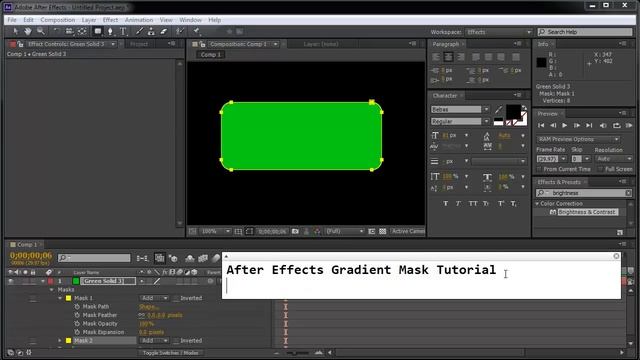Toggle visibility of Green Solid 3 layer
Screen dimensions: 640x360
click(x=11, y=281)
